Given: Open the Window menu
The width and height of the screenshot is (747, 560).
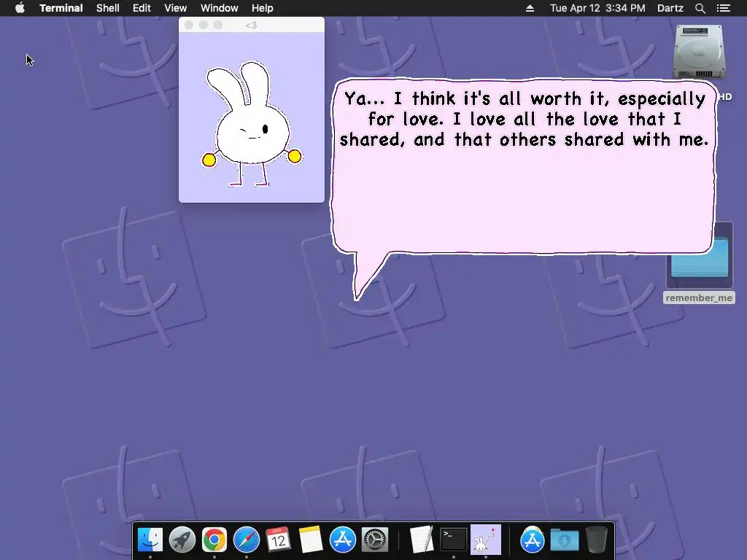Looking at the screenshot, I should click(219, 8).
